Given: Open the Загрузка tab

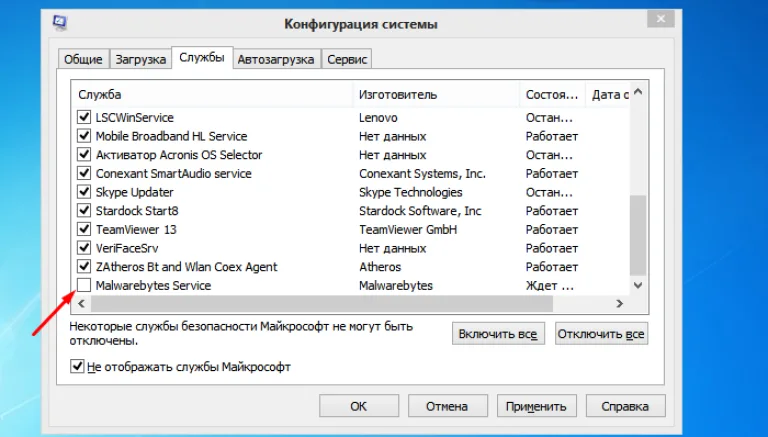Looking at the screenshot, I should (x=141, y=59).
